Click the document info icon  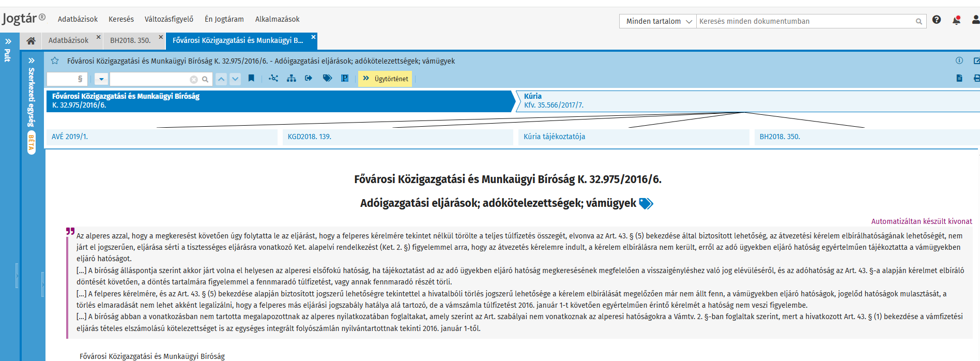959,61
